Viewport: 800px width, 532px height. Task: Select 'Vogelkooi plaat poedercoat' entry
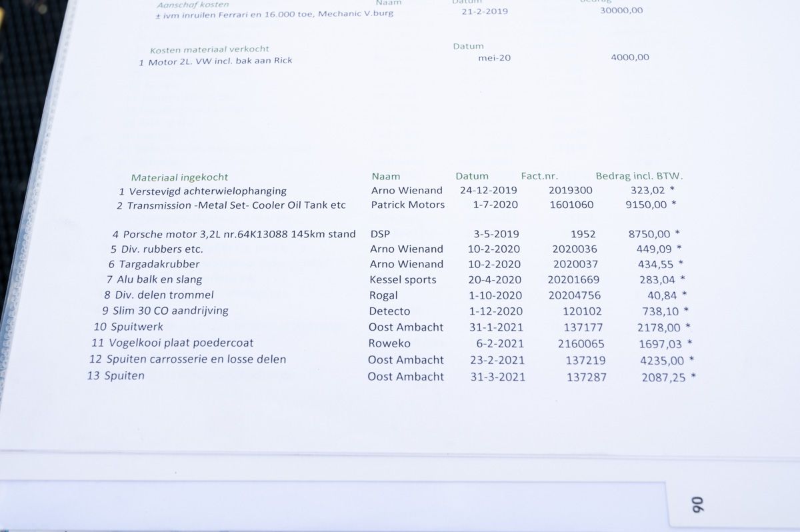point(180,343)
